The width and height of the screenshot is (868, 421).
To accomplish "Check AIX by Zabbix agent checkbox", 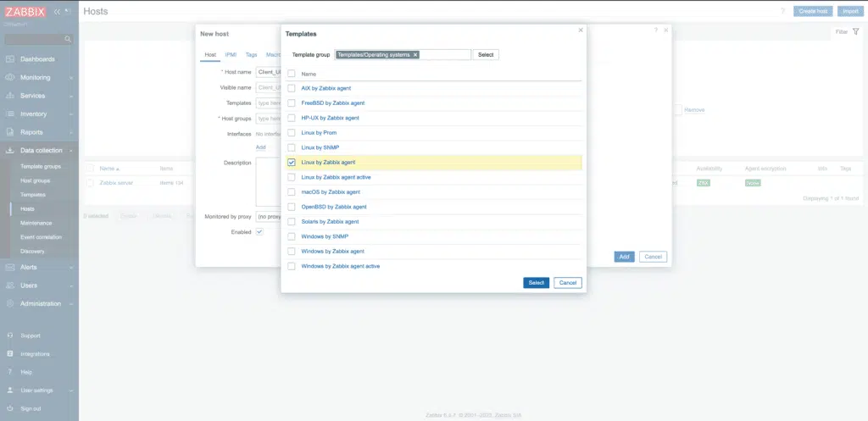I will (292, 88).
